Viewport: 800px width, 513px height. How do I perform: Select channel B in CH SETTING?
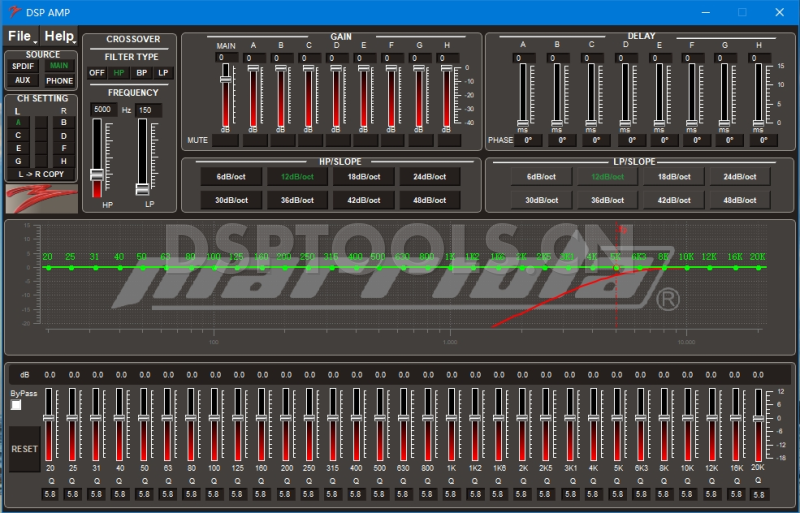point(64,122)
